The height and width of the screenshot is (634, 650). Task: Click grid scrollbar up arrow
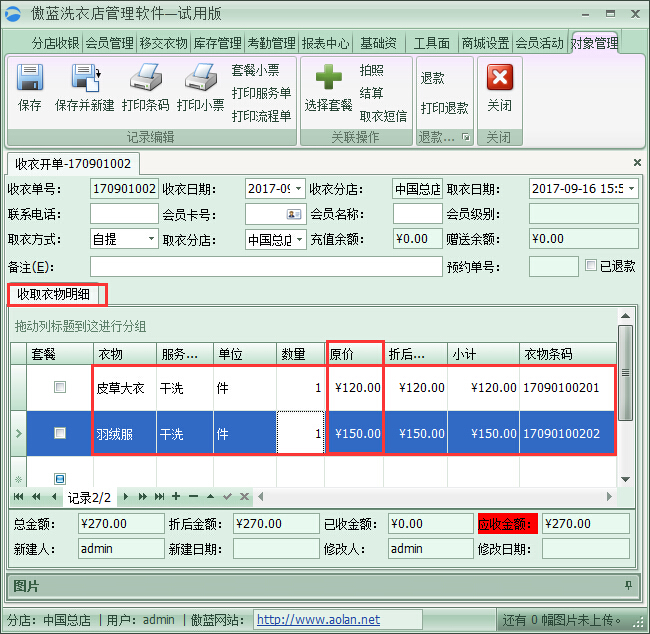(625, 316)
